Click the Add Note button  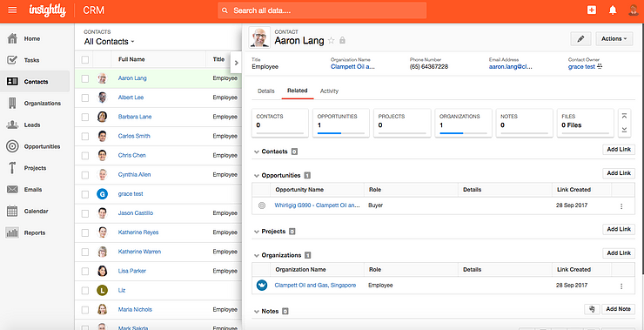[x=618, y=309]
